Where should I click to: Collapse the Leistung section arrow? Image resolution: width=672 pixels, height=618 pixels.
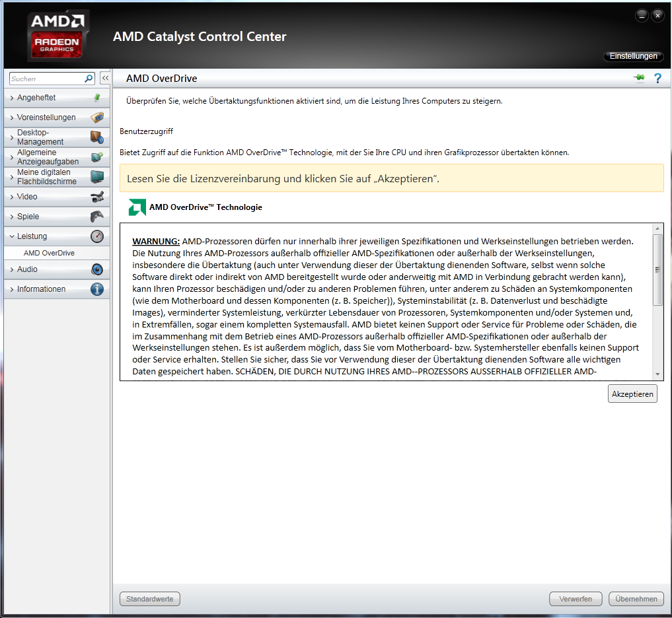12,236
